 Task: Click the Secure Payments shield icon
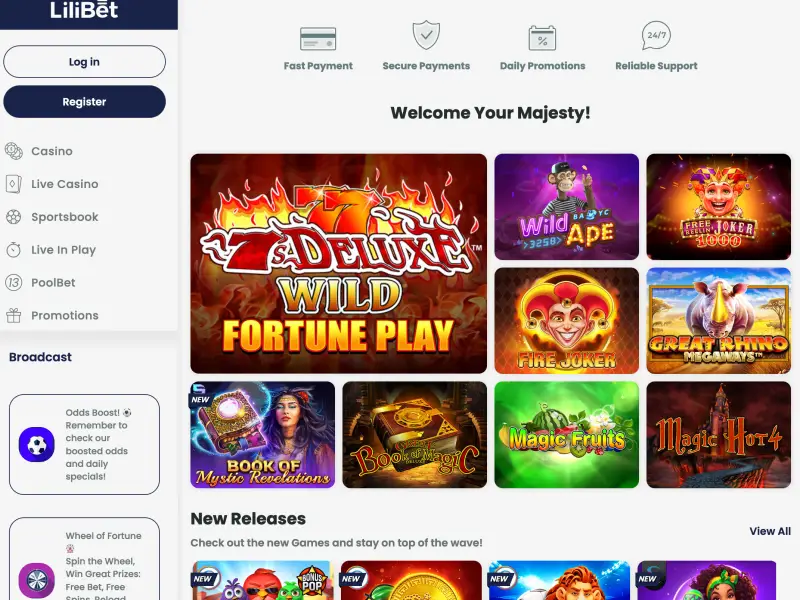click(426, 35)
